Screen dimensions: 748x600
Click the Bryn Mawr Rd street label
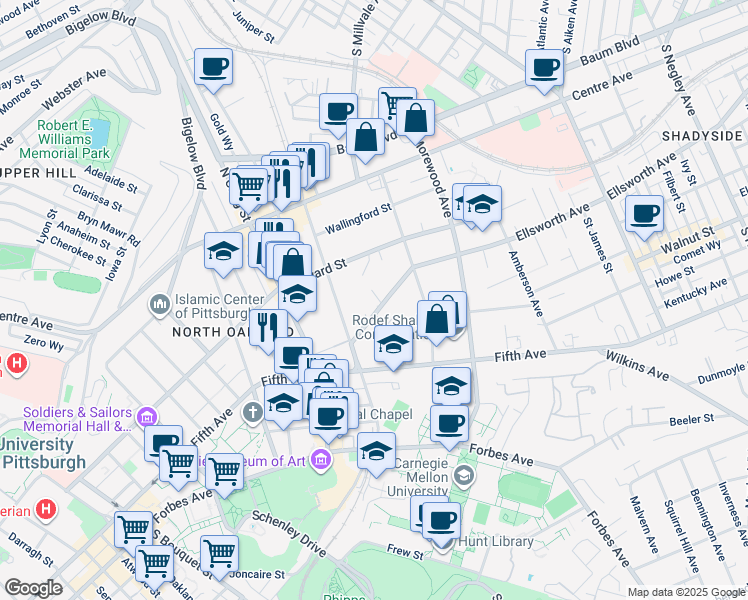click(109, 229)
